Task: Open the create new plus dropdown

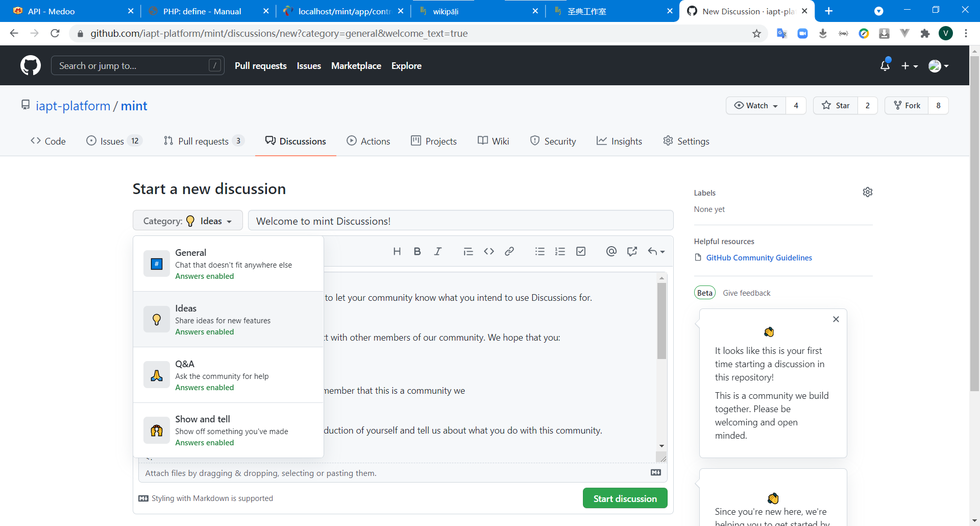Action: click(909, 66)
